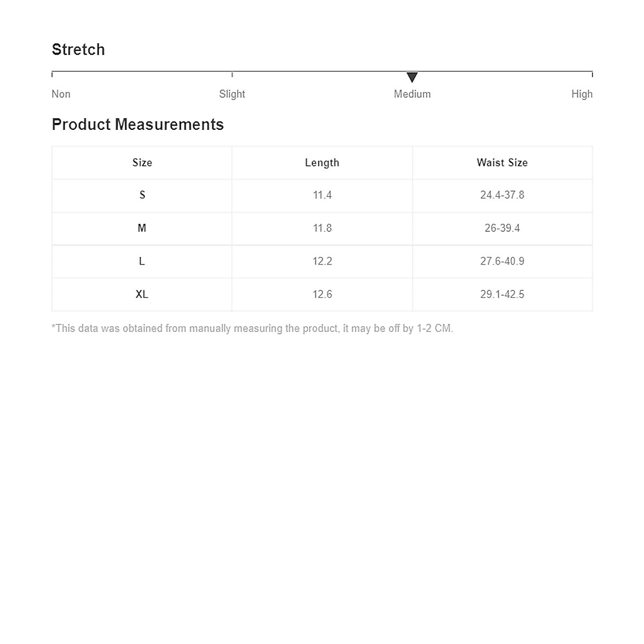Click the "Product Measurements" heading
Viewport: 644px width, 644px height.
[138, 125]
